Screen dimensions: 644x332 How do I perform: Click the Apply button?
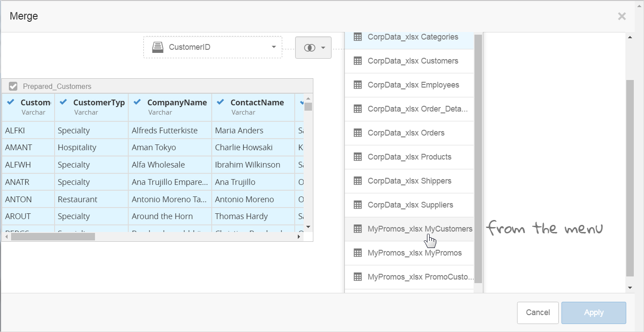pyautogui.click(x=593, y=312)
